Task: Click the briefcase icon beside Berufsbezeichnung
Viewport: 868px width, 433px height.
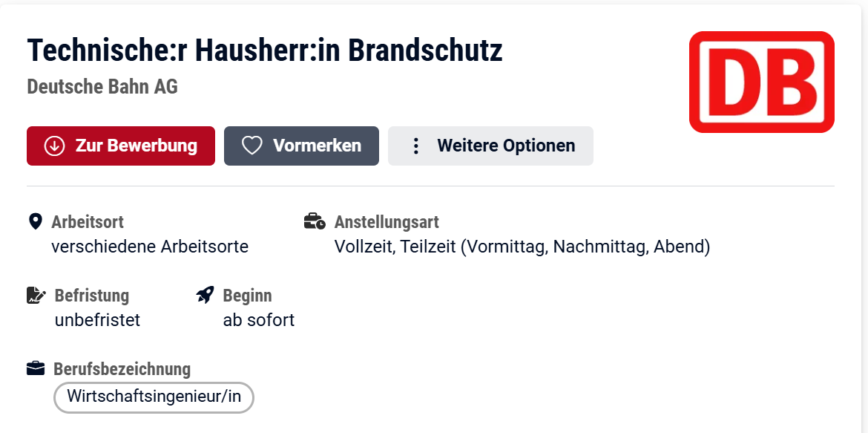Action: click(x=36, y=368)
